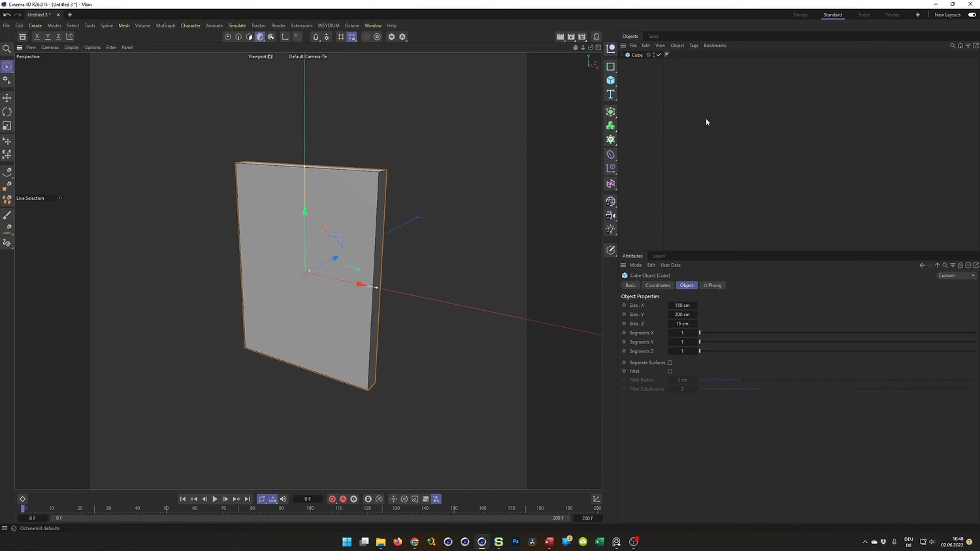
Task: Switch to the Startup layout
Action: click(800, 15)
